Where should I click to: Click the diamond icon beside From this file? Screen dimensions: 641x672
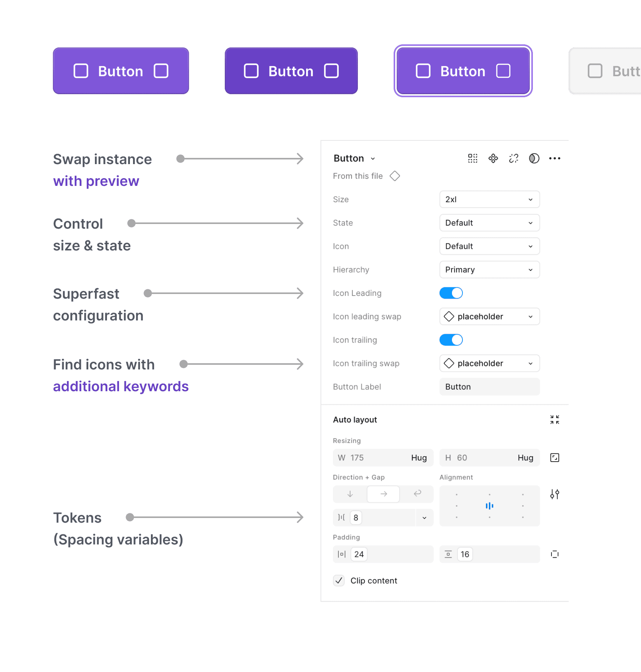[x=395, y=176]
